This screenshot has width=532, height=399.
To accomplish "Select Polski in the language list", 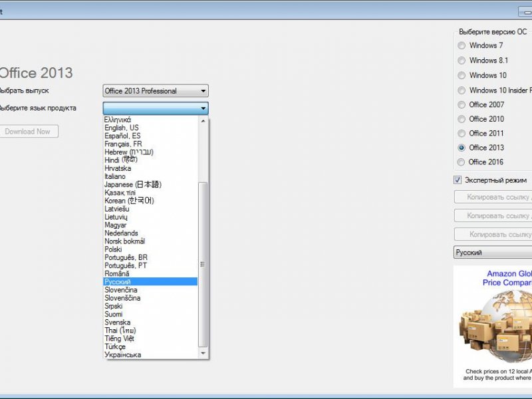I will pos(150,249).
